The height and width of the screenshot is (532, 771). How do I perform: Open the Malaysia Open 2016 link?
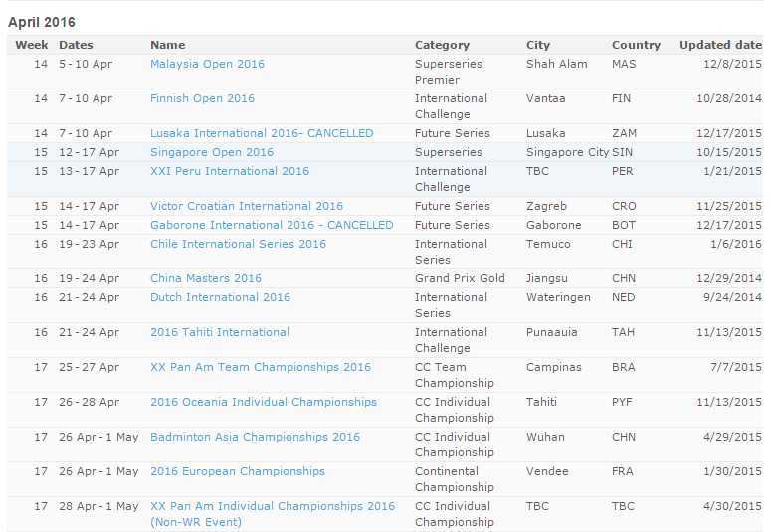coord(207,64)
